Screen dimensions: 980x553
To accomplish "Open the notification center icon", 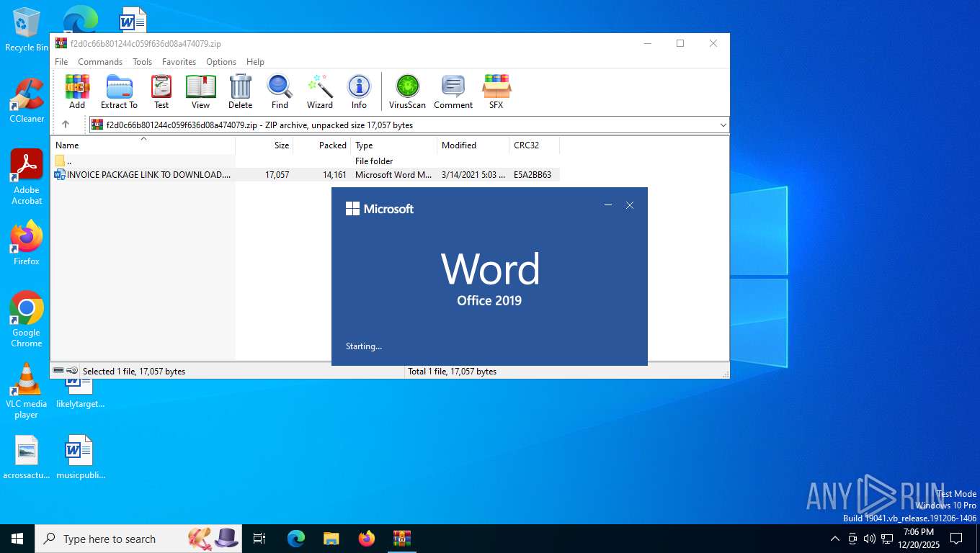I will pos(956,539).
